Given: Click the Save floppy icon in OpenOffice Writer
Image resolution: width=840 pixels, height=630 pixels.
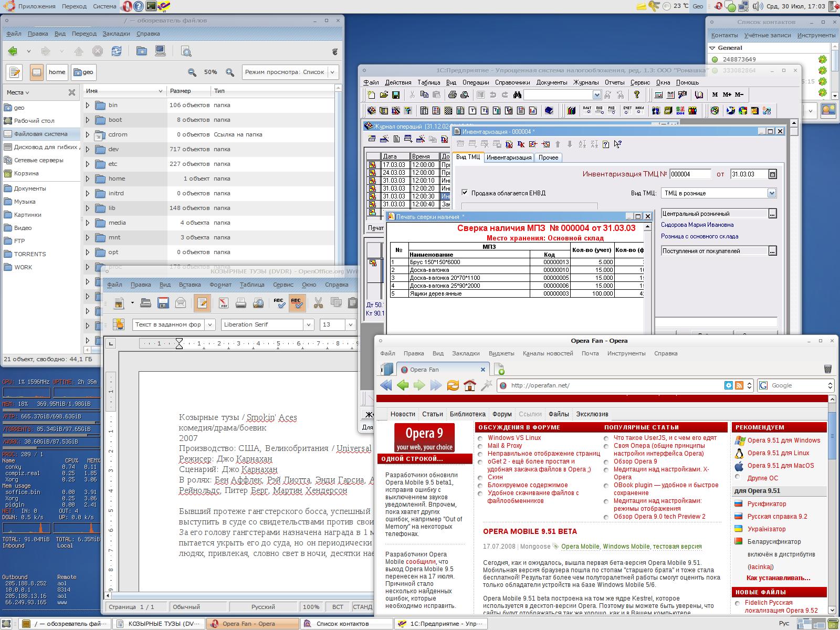Looking at the screenshot, I should pos(163,303).
